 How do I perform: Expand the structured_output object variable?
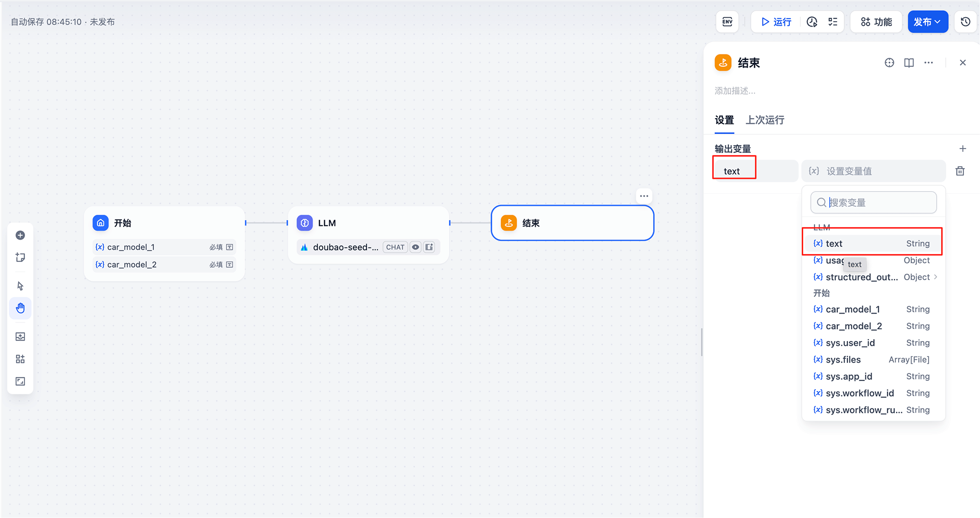click(x=935, y=277)
